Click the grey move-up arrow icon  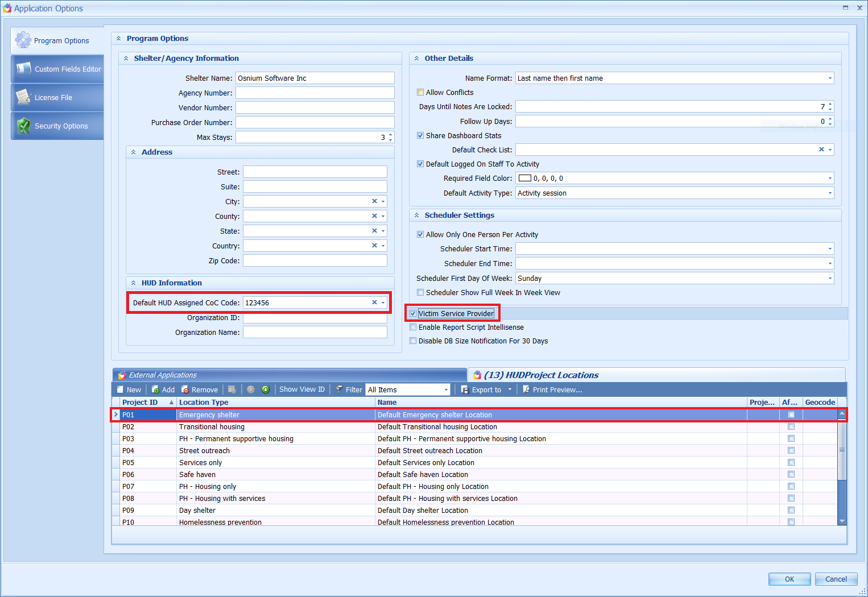click(x=251, y=389)
